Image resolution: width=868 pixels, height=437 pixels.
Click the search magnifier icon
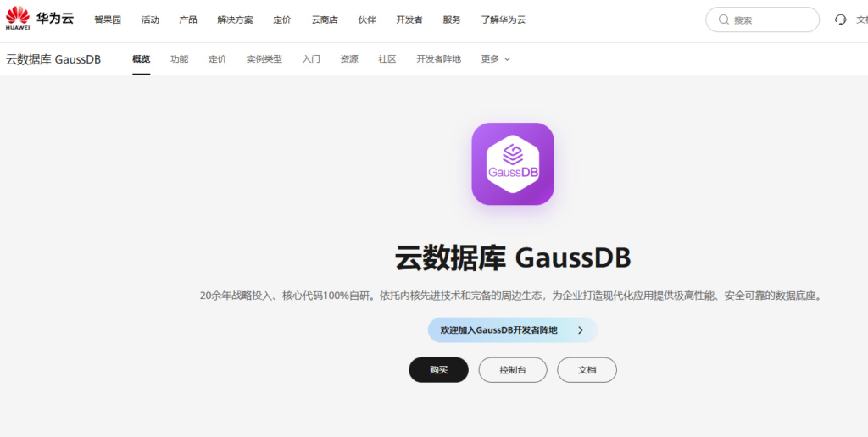coord(724,20)
